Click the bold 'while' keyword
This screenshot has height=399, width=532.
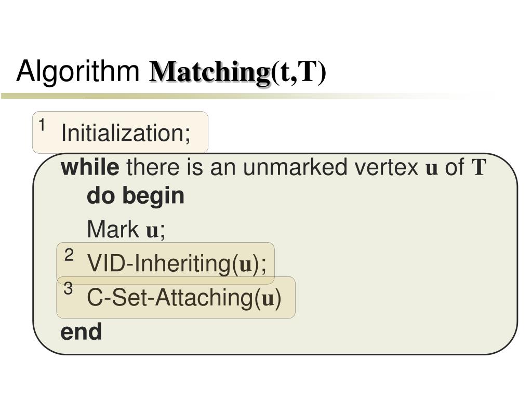tap(90, 167)
